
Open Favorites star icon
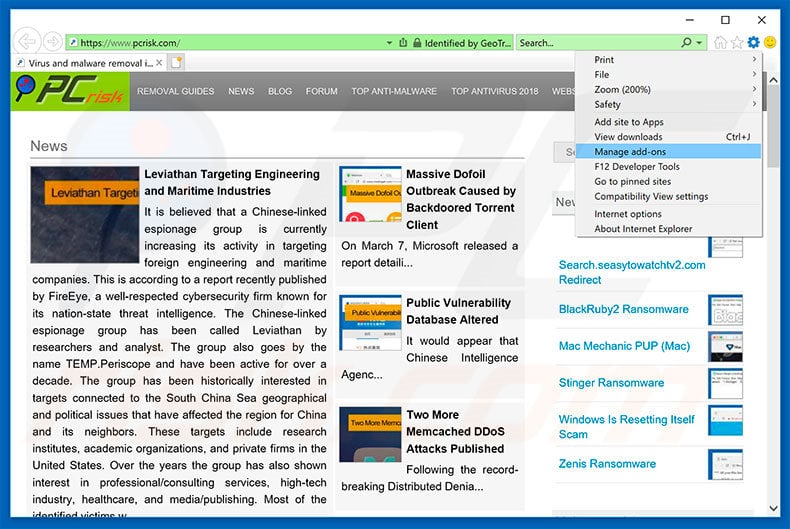coord(737,43)
